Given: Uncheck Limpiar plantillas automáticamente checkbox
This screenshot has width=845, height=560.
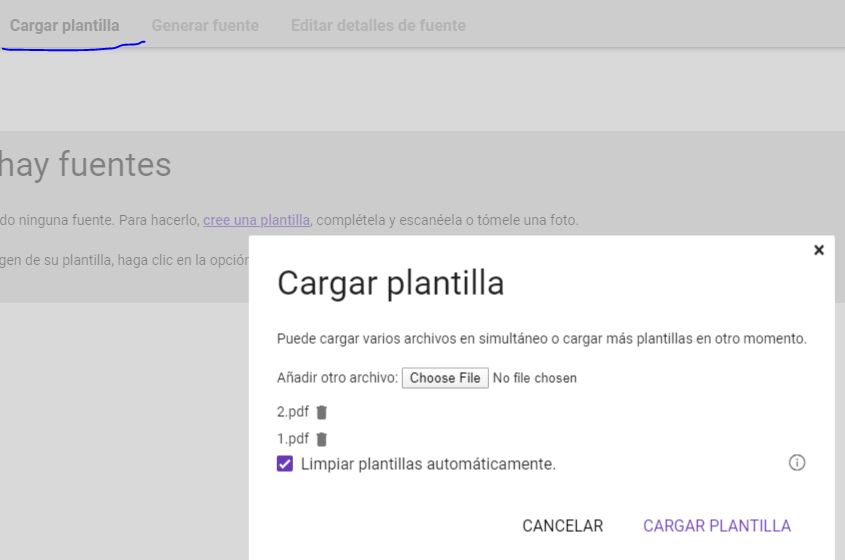Looking at the screenshot, I should pyautogui.click(x=285, y=464).
